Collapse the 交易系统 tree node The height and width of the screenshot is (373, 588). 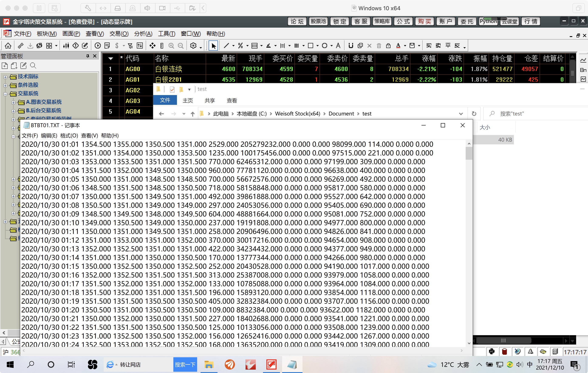tap(5, 94)
